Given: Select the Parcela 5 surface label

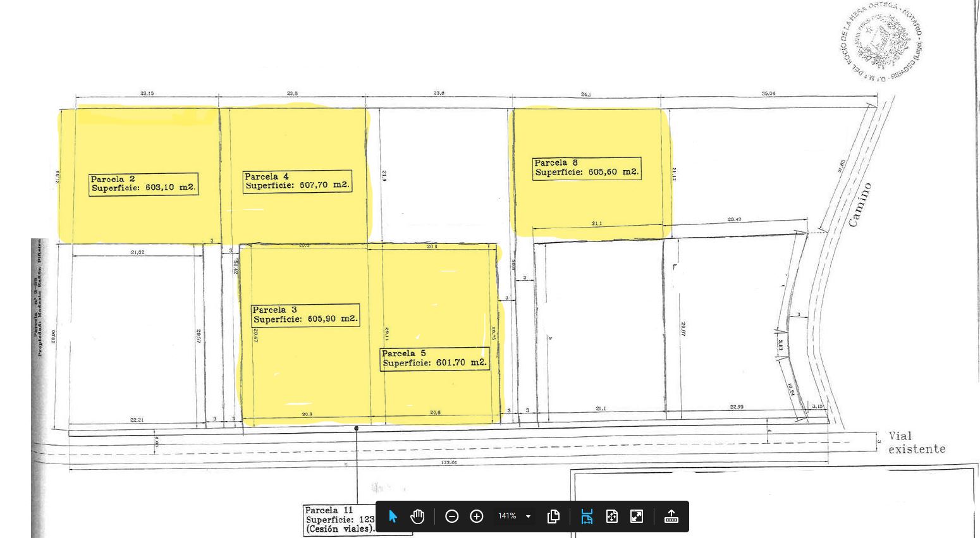Looking at the screenshot, I should click(435, 358).
